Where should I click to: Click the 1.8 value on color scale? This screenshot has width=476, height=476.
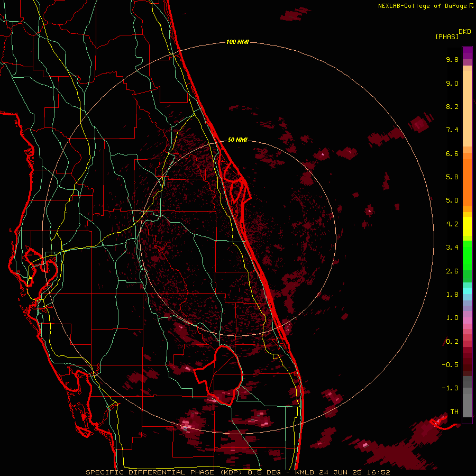coord(452,295)
